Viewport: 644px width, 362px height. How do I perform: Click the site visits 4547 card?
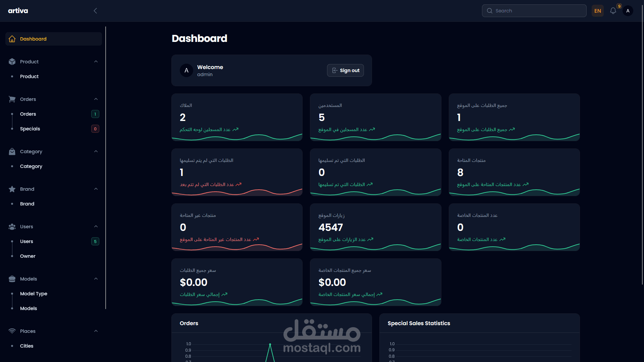coord(375,227)
